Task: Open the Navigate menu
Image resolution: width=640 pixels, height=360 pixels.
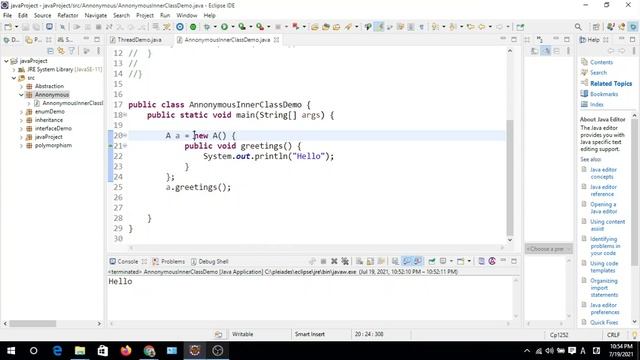Action: point(96,16)
